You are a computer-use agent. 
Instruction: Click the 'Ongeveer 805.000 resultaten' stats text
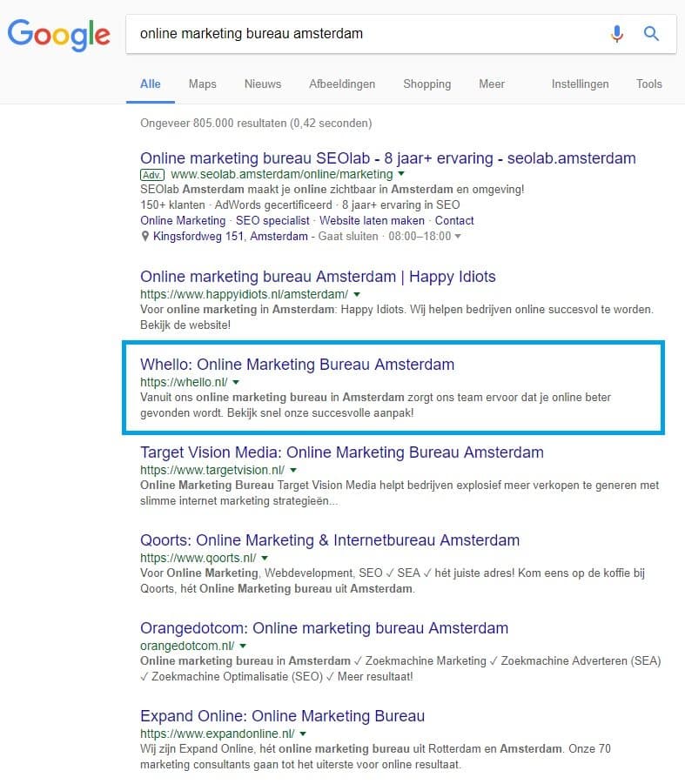coord(256,123)
